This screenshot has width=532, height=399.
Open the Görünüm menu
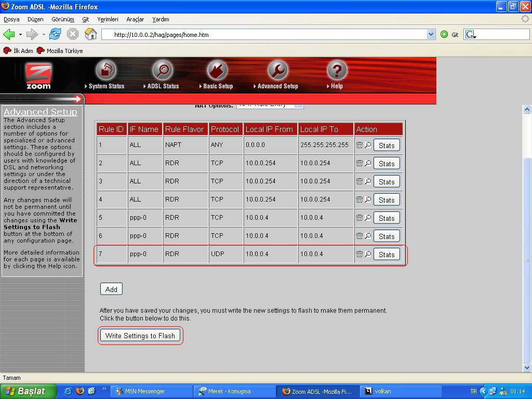click(63, 19)
